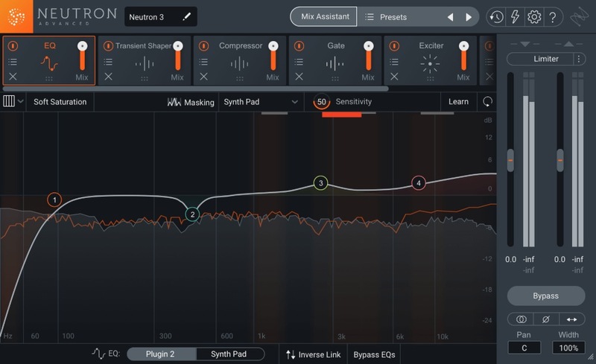Switch to the Synth Pad EQ tab
This screenshot has height=364, width=596.
229,354
